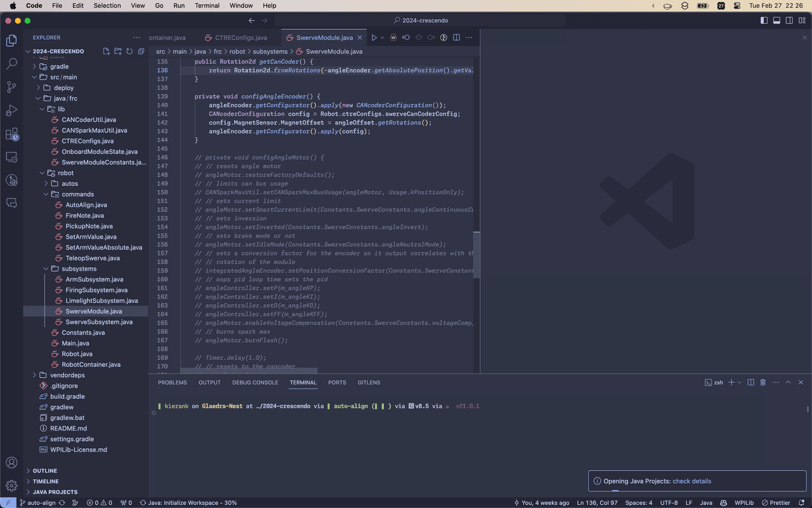Open Constants.java in the file tree

[82, 333]
